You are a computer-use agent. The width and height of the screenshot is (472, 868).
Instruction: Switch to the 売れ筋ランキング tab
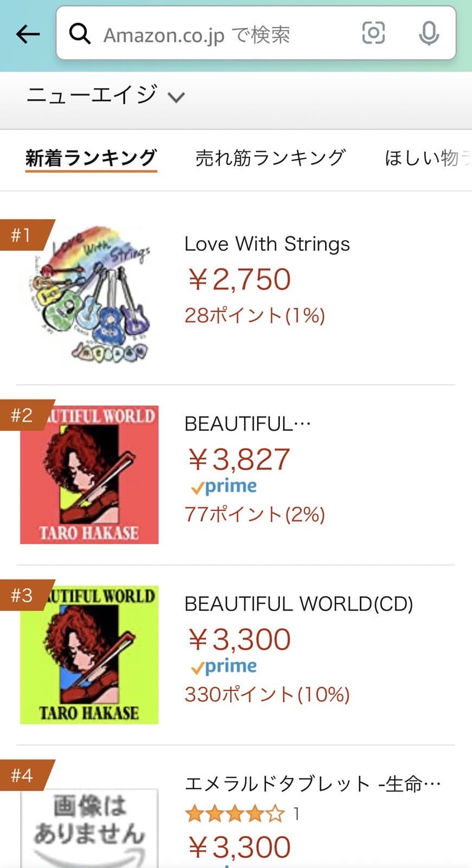(270, 158)
